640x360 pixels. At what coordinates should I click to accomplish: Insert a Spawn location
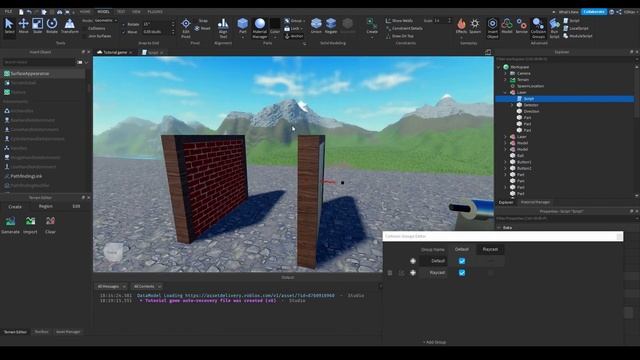click(x=475, y=26)
